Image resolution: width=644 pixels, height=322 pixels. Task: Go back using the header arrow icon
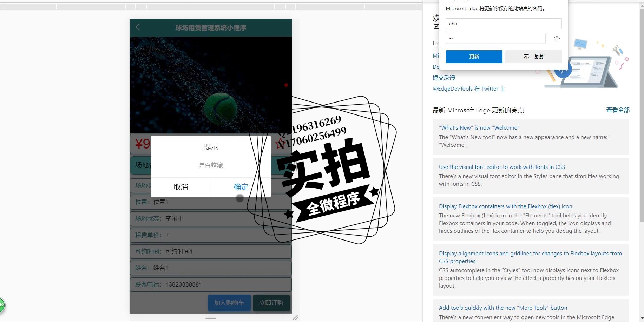click(138, 27)
